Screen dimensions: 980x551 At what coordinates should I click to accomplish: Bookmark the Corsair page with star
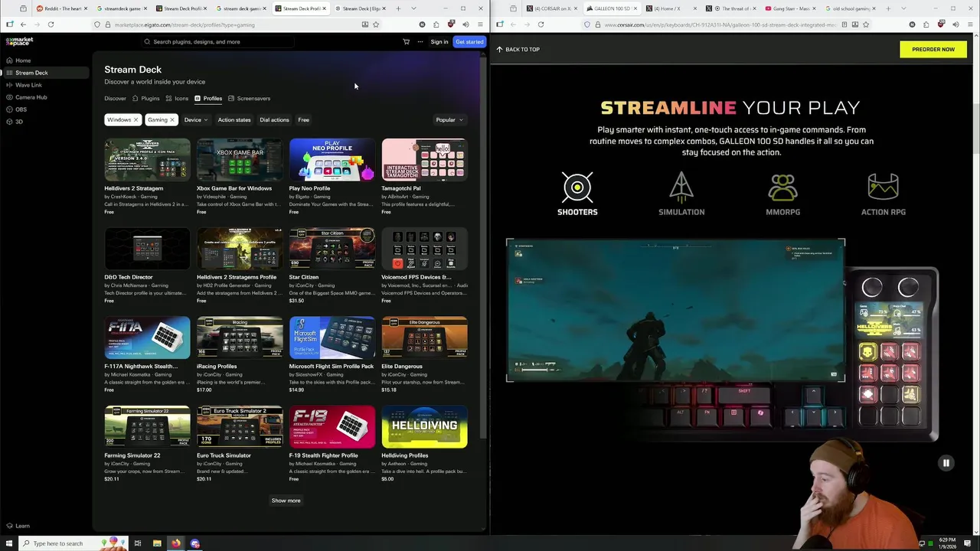[866, 24]
